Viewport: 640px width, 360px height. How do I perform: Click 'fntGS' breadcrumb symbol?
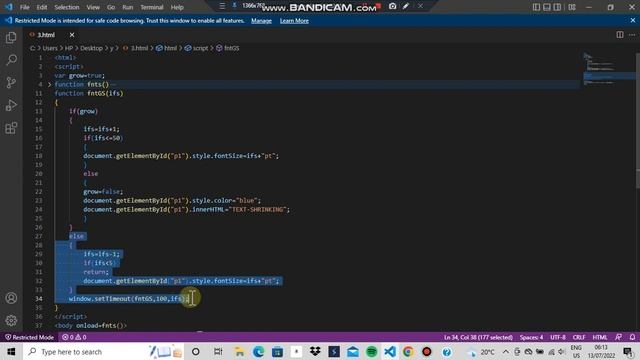231,48
